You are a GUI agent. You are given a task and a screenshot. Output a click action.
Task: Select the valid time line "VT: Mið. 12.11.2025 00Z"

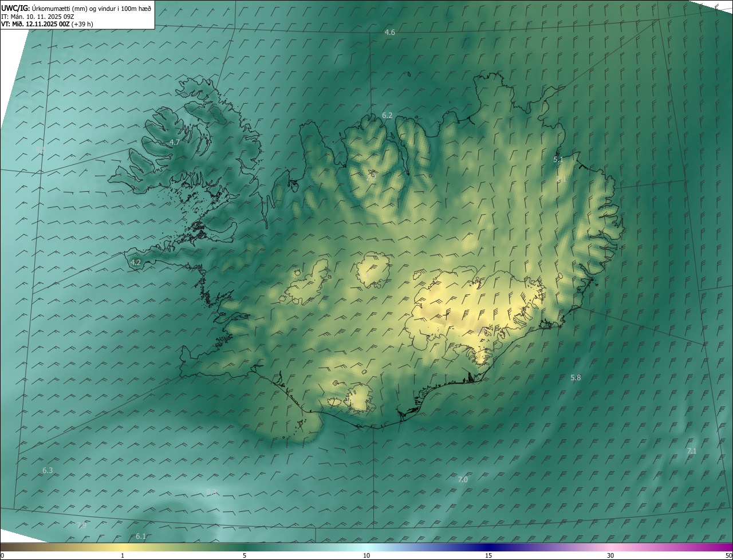(36, 24)
